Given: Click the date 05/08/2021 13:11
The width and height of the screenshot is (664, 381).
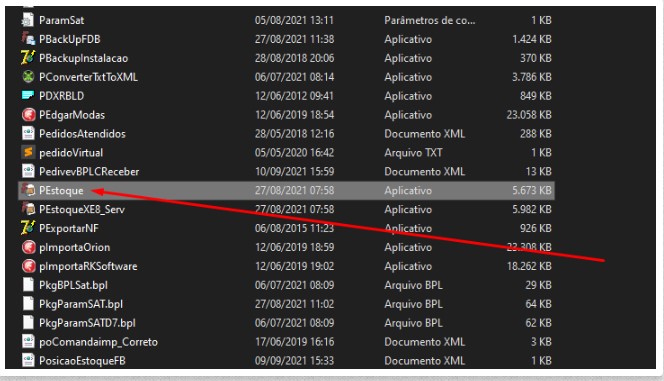Looking at the screenshot, I should 294,20.
